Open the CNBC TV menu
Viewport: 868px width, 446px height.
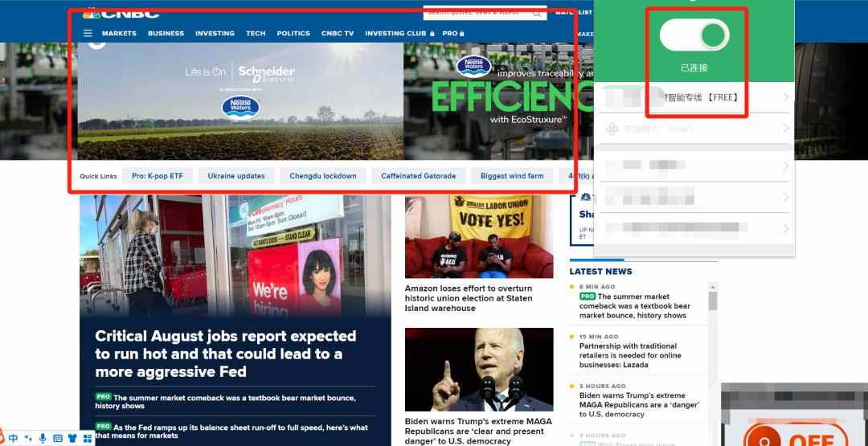[x=337, y=33]
